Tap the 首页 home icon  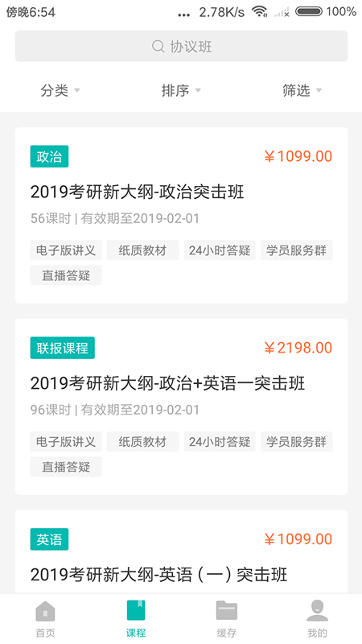(45, 611)
